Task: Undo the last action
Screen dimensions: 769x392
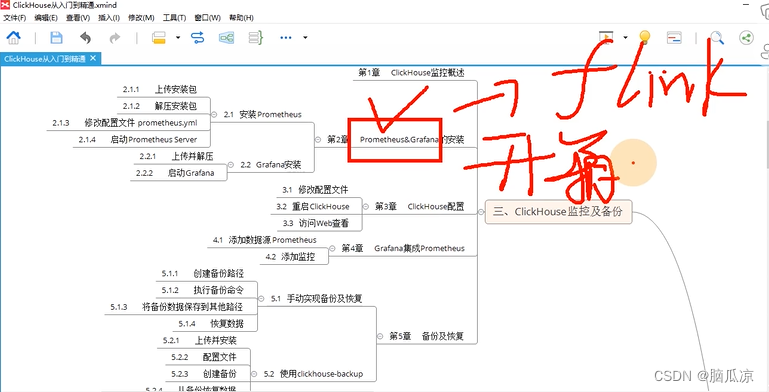Action: 85,37
